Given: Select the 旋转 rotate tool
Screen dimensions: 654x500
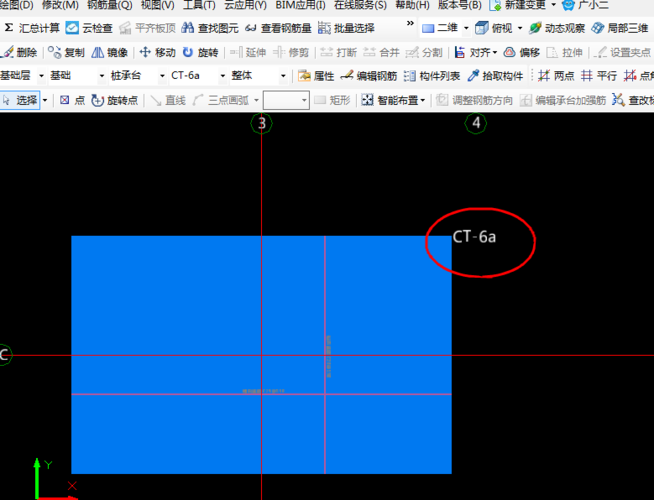Looking at the screenshot, I should [x=201, y=53].
